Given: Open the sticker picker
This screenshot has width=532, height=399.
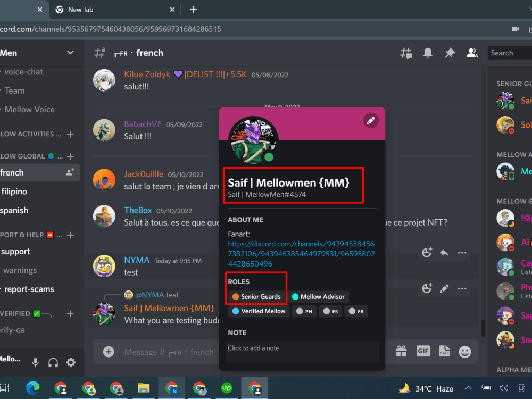Looking at the screenshot, I should click(x=444, y=351).
